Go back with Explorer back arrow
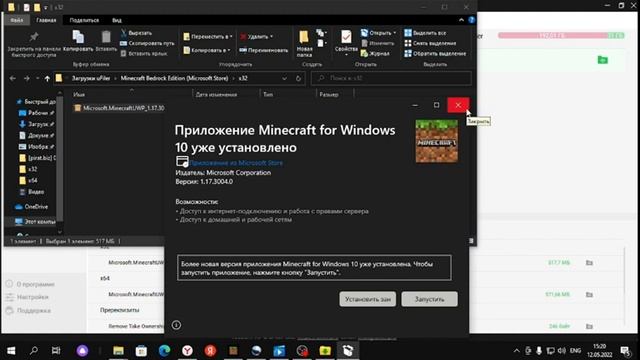 [x=13, y=78]
